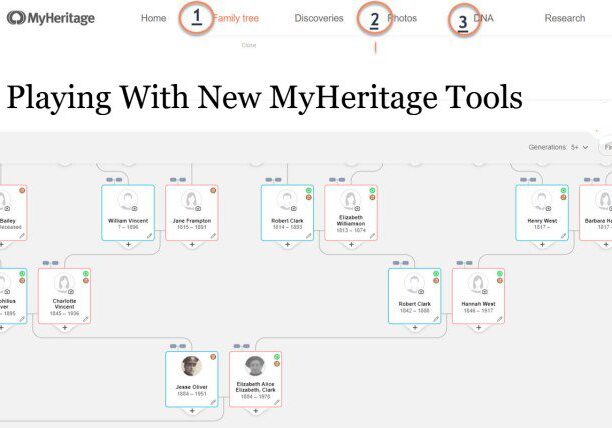Image resolution: width=612 pixels, height=428 pixels.
Task: Open the Research menu
Action: coord(565,18)
